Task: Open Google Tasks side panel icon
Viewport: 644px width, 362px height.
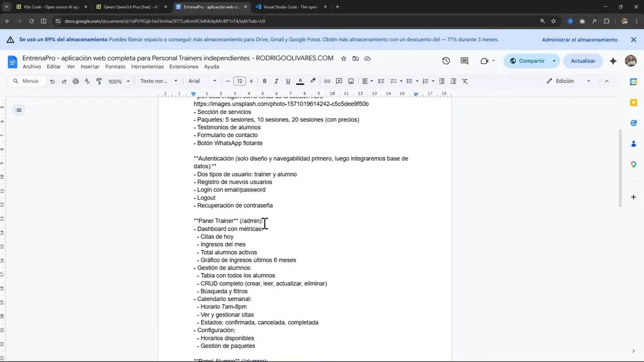Action: point(633,123)
